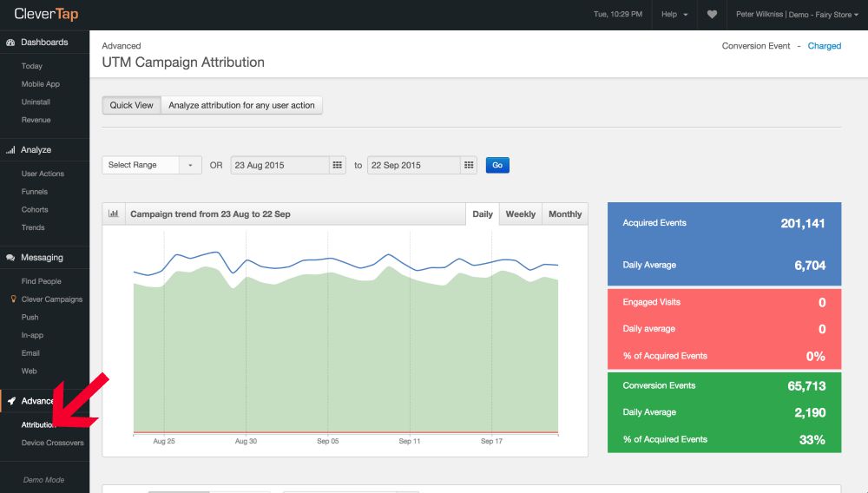Click the Dashboards gauge icon in sidebar
This screenshot has height=493, width=868.
(10, 43)
